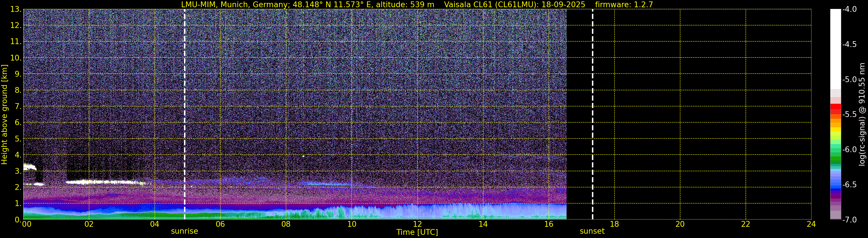Click the white top section of the colorbar

pyautogui.click(x=836, y=49)
